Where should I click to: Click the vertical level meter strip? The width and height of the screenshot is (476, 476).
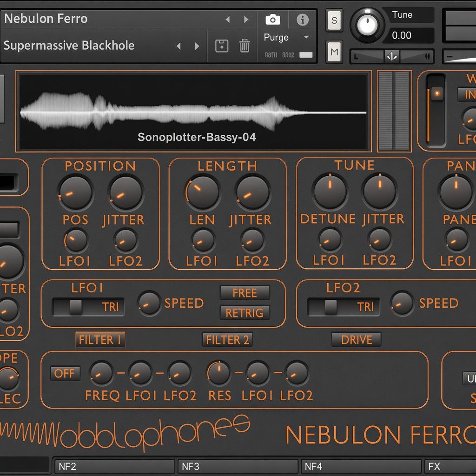(x=394, y=111)
